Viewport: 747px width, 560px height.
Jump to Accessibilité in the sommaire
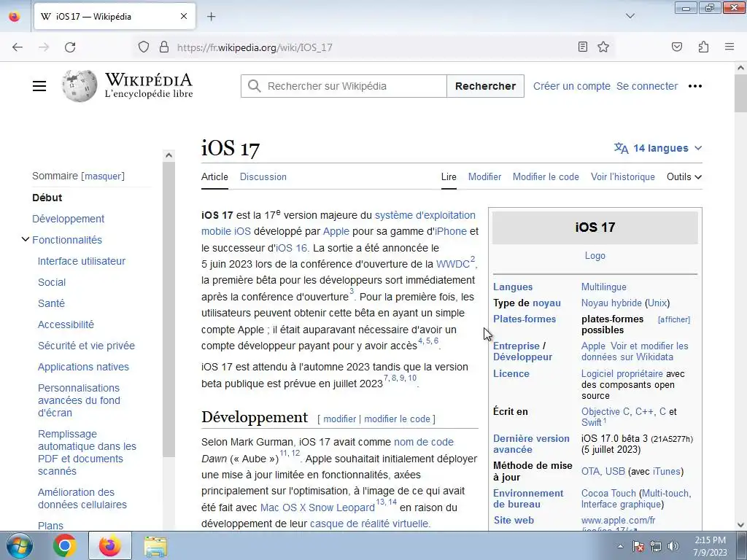coord(66,324)
